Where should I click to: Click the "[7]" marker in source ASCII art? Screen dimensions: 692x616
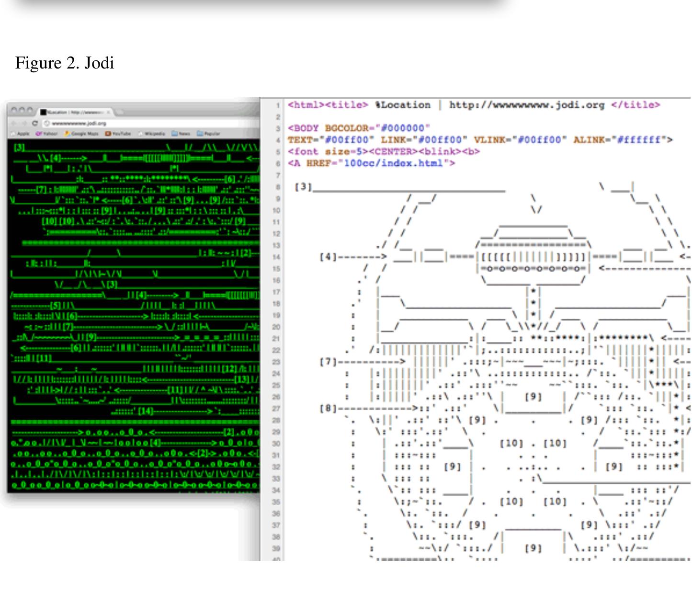coord(328,362)
